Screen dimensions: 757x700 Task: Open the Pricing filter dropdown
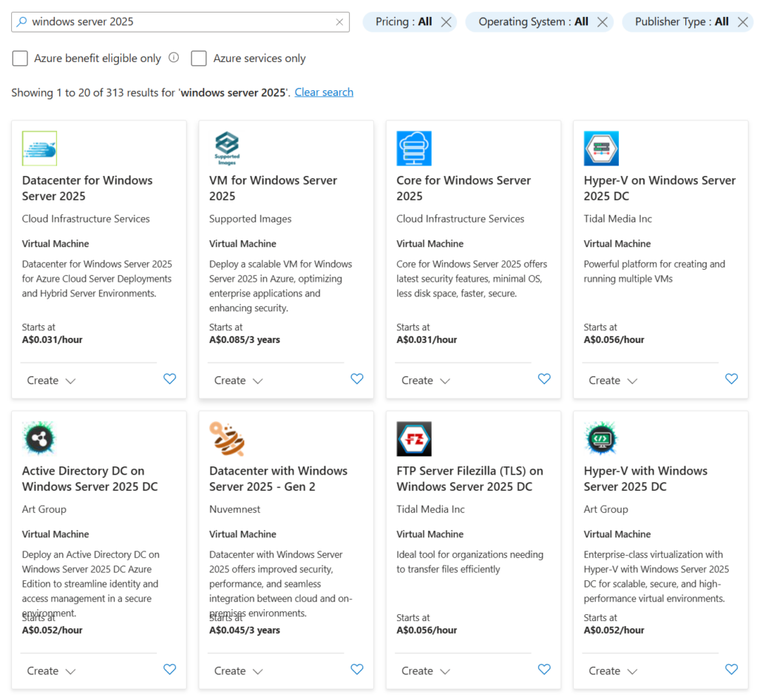coord(404,22)
